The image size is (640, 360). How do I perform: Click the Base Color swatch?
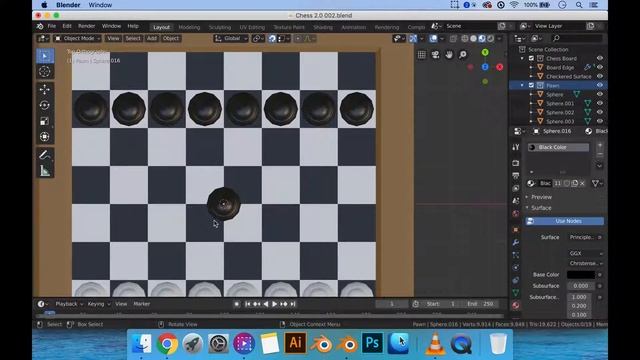tap(580, 275)
